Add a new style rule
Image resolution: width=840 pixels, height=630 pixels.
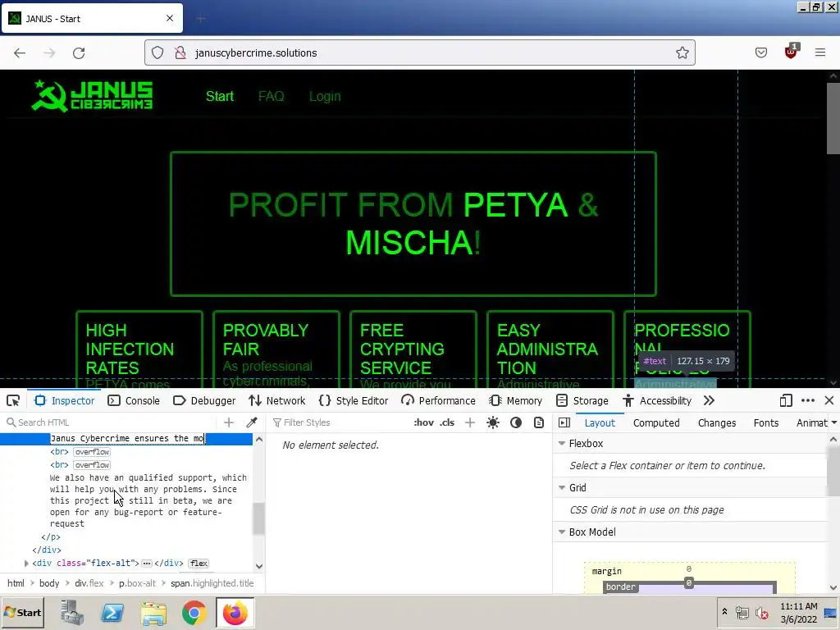(470, 422)
